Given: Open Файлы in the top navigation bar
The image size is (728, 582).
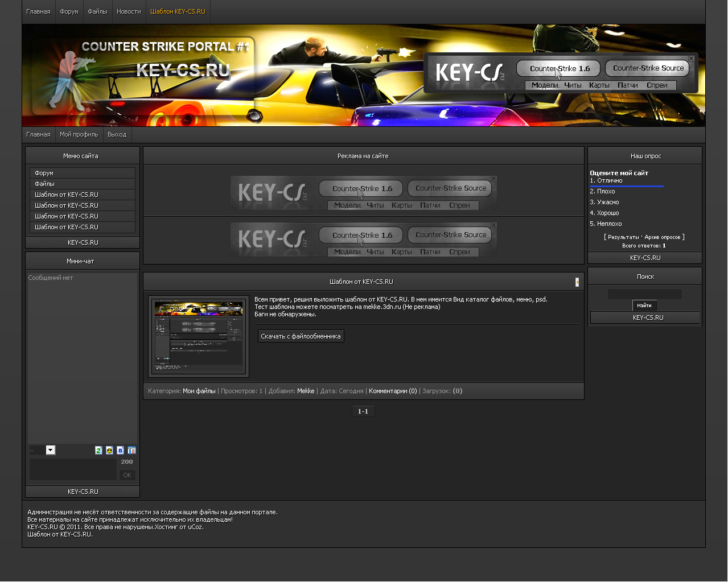Looking at the screenshot, I should (x=97, y=11).
